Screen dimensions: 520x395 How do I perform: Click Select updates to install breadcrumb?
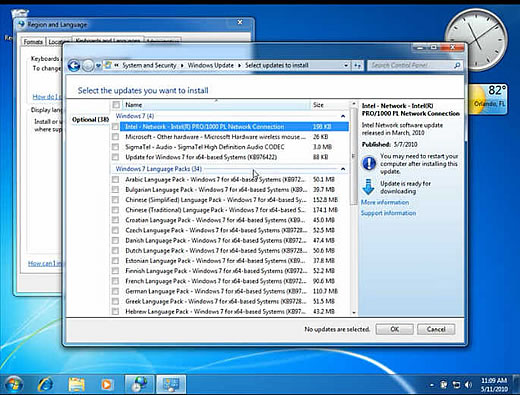point(277,65)
